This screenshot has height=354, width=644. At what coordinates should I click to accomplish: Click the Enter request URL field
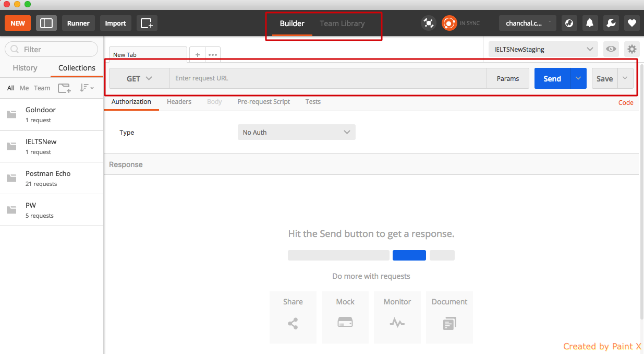click(327, 78)
